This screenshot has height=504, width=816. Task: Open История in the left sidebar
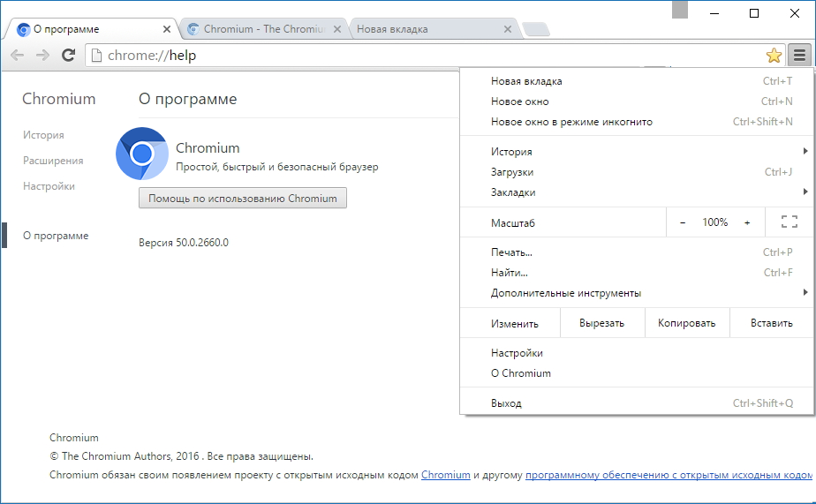pyautogui.click(x=43, y=135)
